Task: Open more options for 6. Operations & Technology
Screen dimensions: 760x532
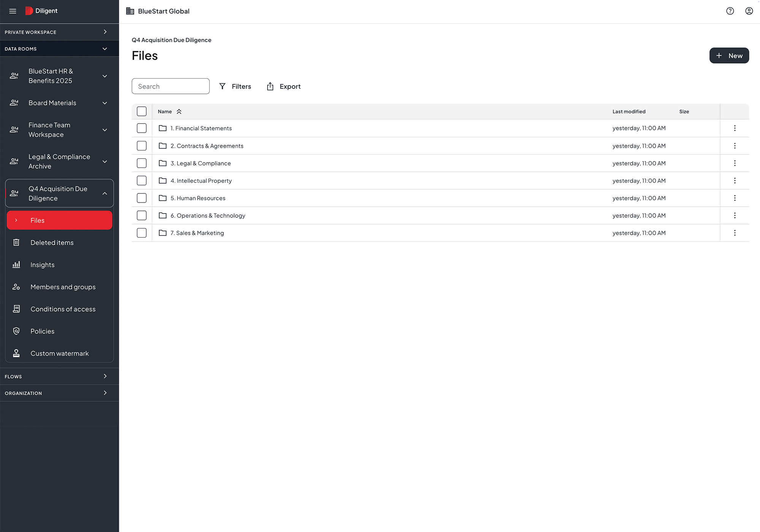Action: click(735, 215)
